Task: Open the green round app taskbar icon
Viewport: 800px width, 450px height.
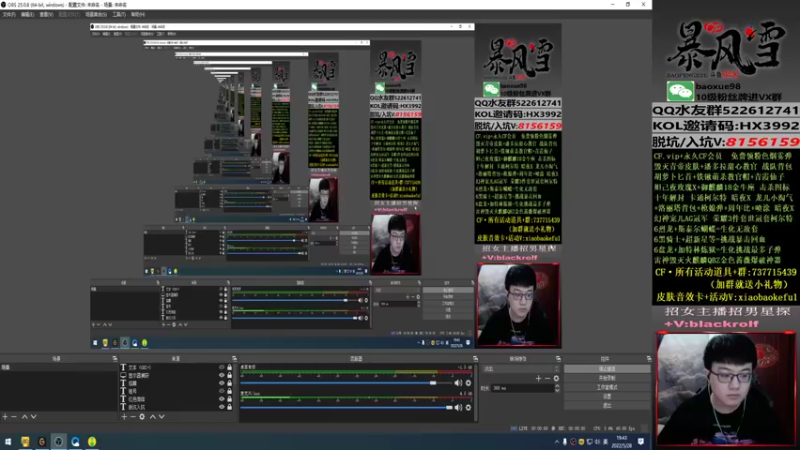Action: pos(92,442)
